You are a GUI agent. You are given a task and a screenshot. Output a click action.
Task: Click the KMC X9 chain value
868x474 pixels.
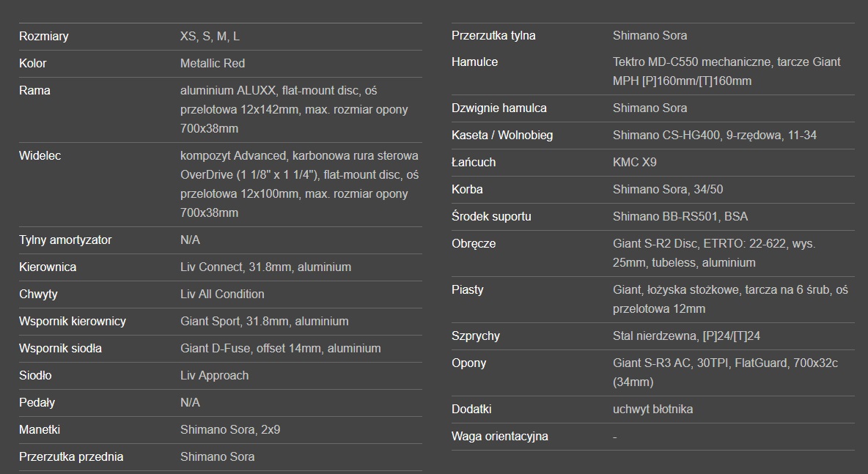point(634,163)
